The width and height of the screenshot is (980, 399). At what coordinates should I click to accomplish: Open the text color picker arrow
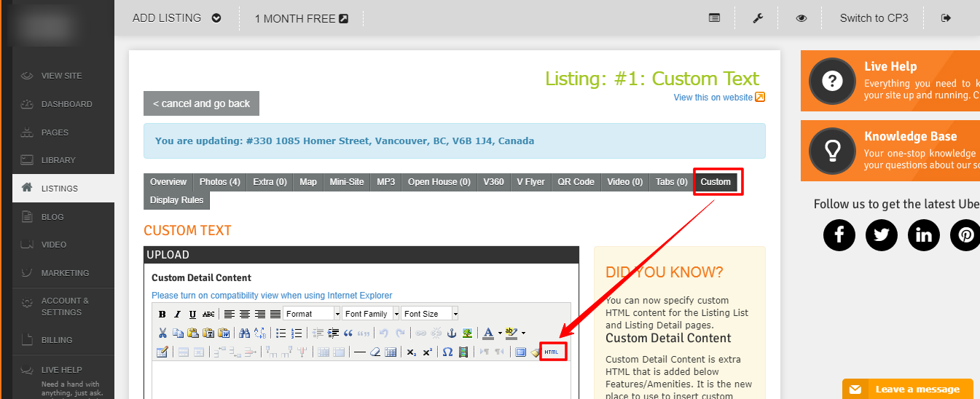point(500,333)
